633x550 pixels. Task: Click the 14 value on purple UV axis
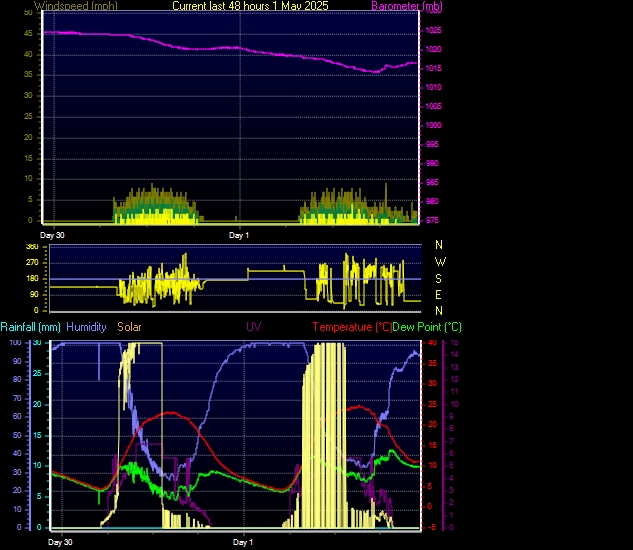tap(455, 355)
